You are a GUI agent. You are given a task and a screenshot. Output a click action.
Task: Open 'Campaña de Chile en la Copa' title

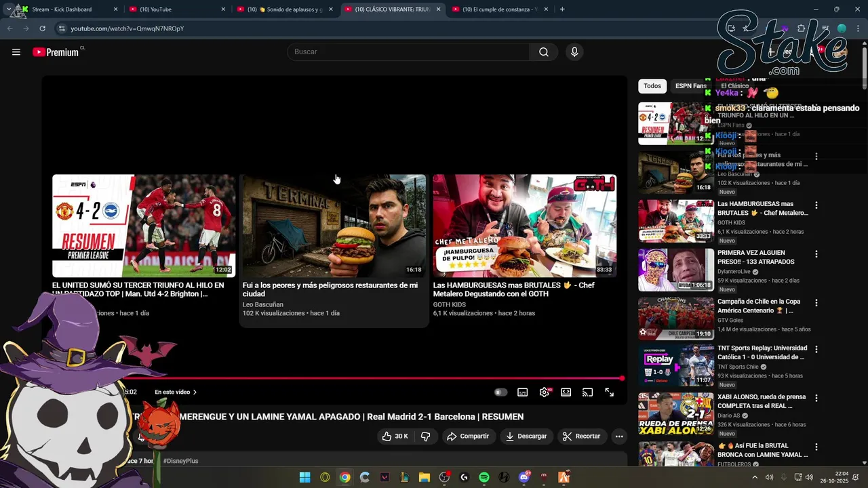click(x=759, y=306)
